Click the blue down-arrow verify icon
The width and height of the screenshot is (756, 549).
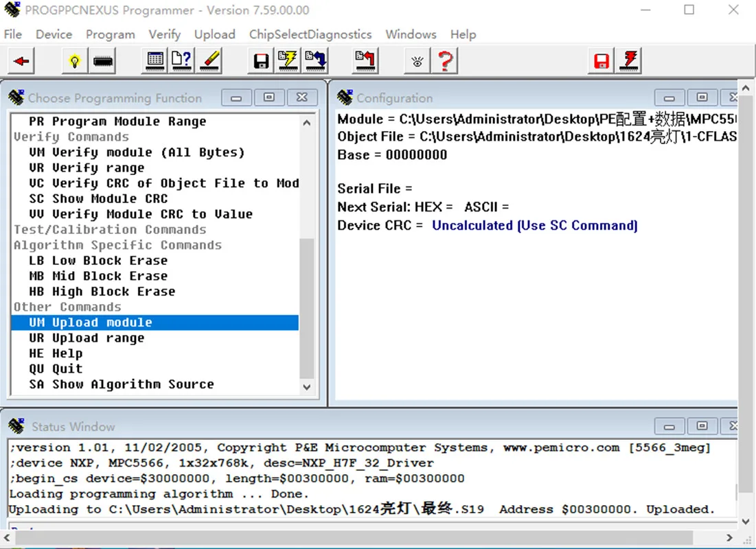pos(315,61)
